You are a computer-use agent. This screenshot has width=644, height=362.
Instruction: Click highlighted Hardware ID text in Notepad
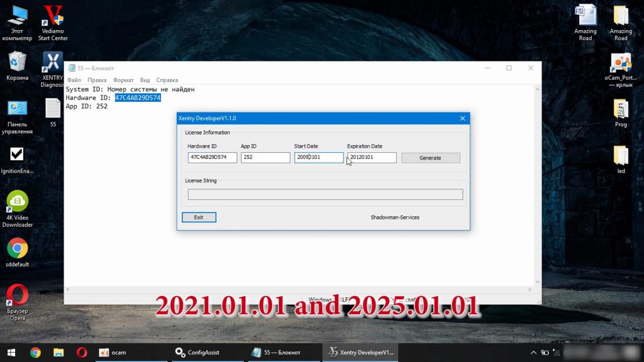pyautogui.click(x=138, y=97)
